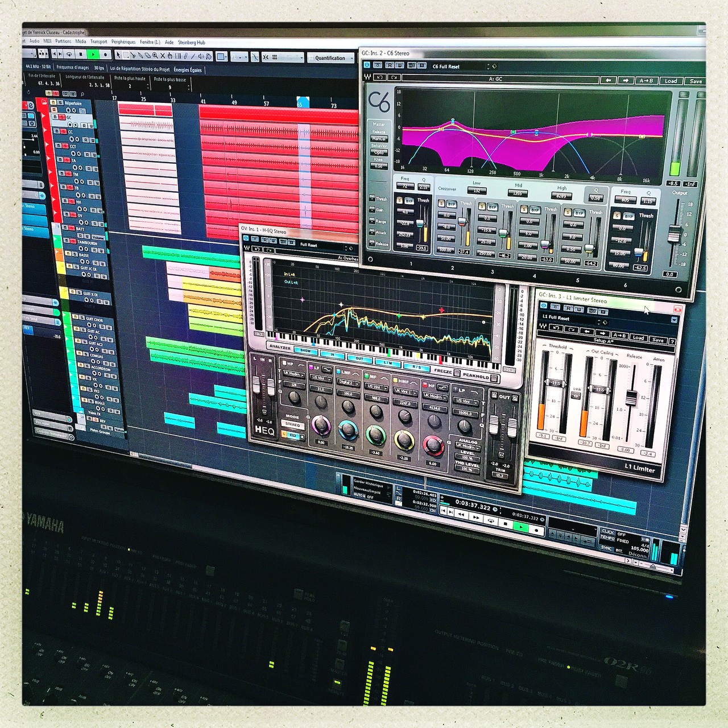Screen dimensions: 728x728
Task: Select the Object Selection arrow tool
Action: tap(118, 55)
